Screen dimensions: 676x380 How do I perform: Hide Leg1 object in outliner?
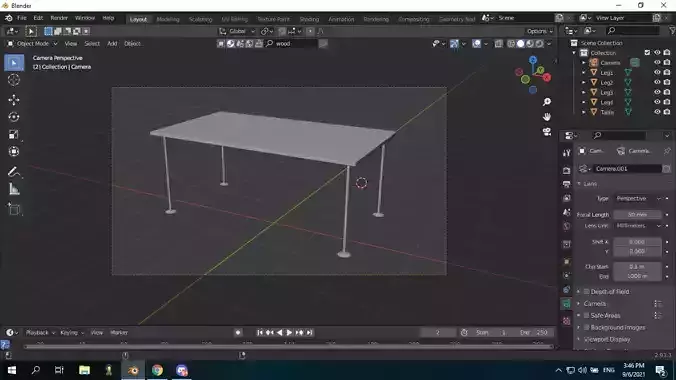[657, 72]
